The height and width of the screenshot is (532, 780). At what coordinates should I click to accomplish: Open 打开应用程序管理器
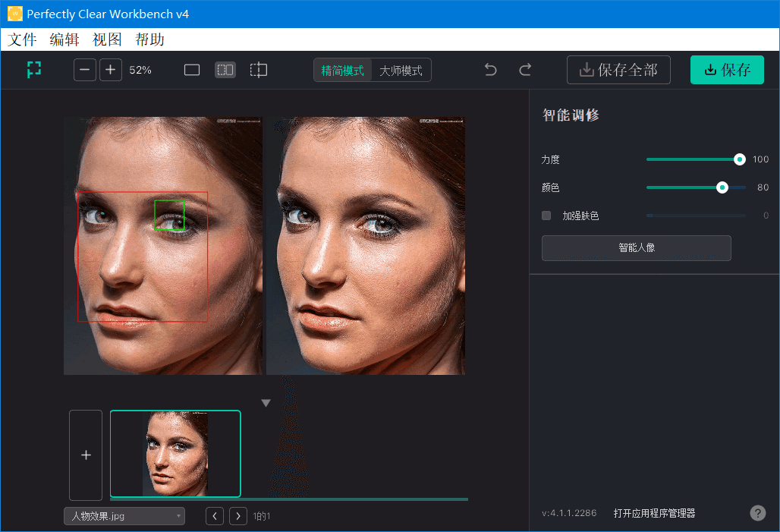(655, 513)
